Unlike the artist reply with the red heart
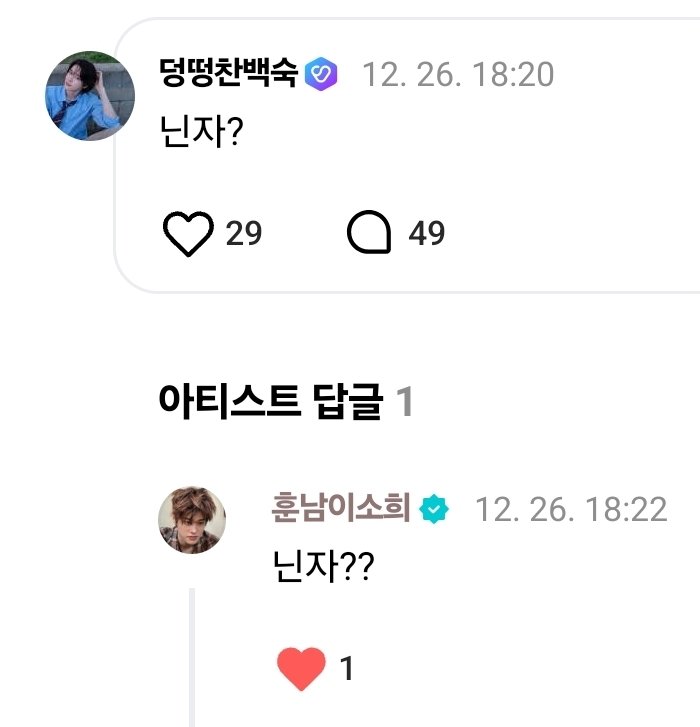 pyautogui.click(x=301, y=667)
